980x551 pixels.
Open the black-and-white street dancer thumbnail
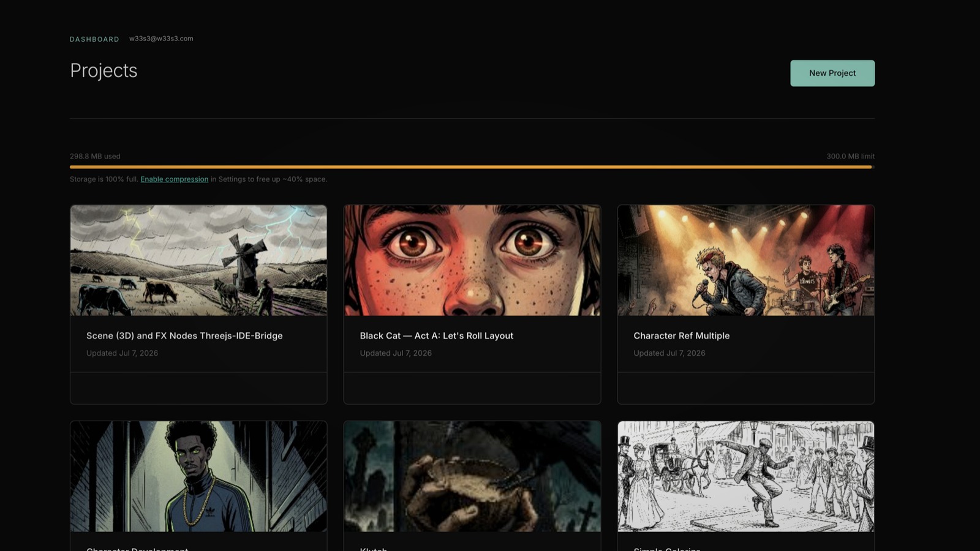point(746,476)
